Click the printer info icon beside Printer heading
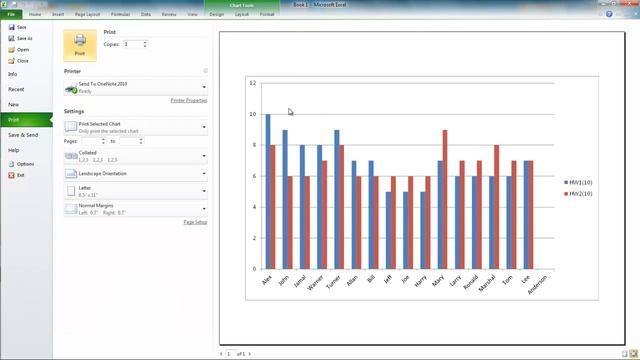Viewport: 640px width, 360px height. click(x=205, y=71)
